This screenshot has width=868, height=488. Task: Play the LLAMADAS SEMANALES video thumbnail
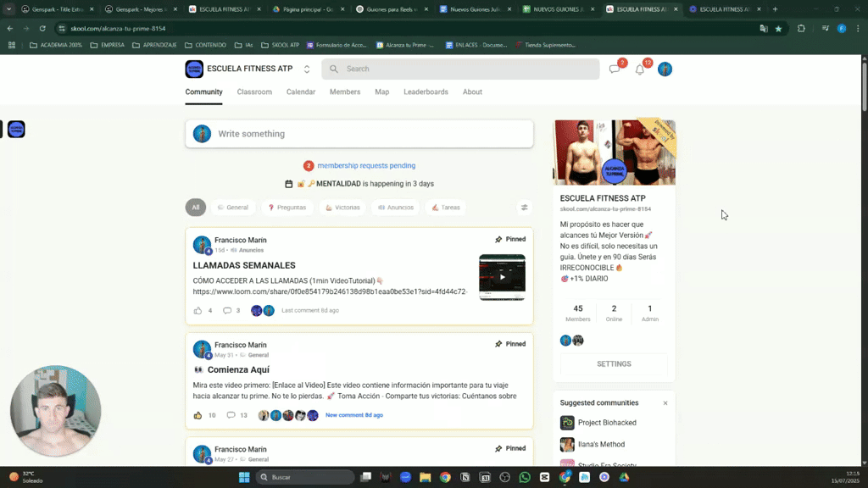click(502, 277)
